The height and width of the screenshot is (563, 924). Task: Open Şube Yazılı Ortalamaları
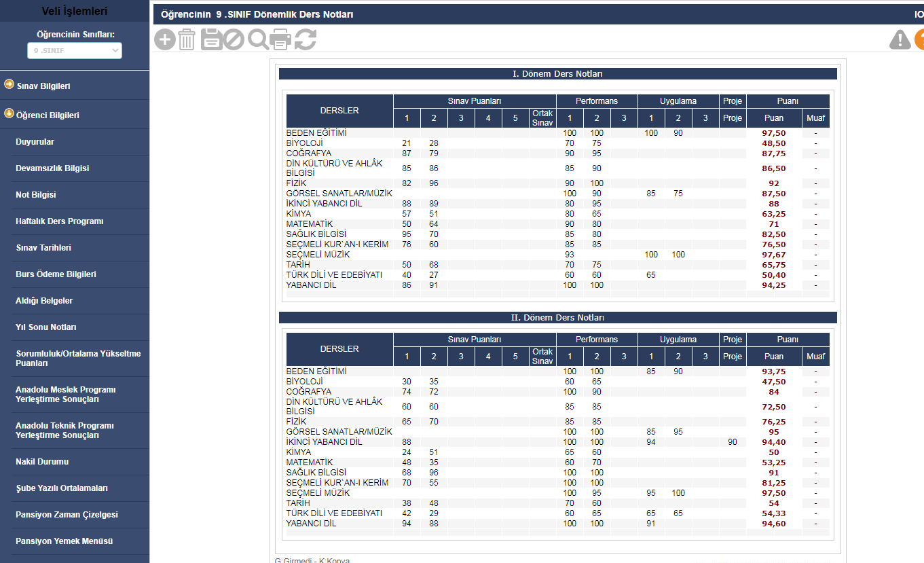coord(62,488)
